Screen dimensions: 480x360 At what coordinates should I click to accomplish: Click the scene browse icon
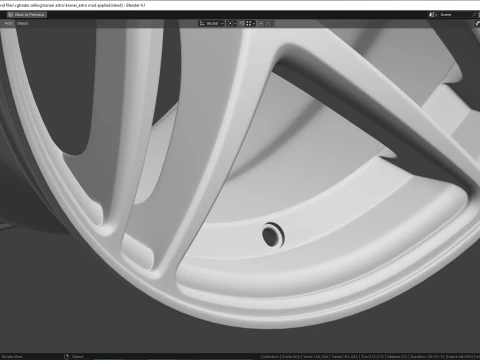click(x=433, y=15)
